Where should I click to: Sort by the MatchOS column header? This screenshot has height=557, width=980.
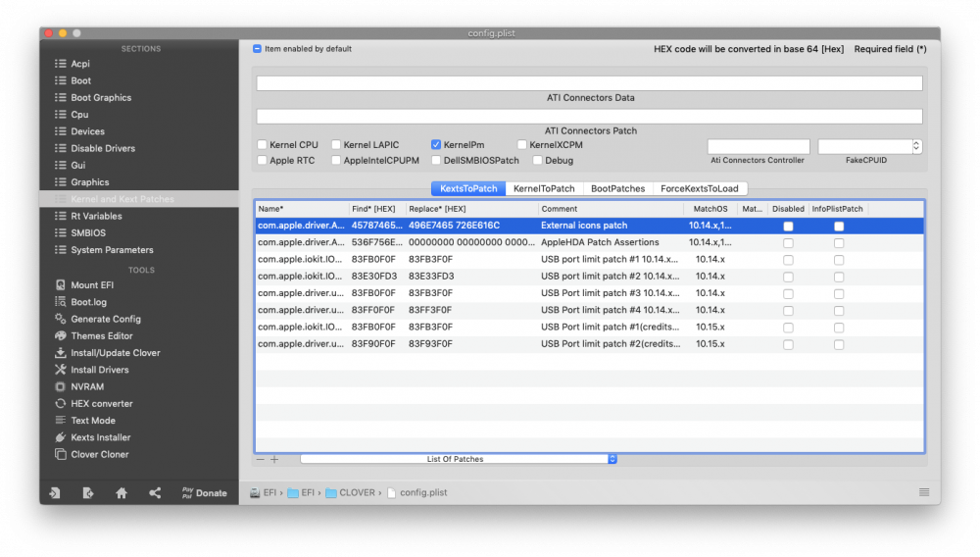[x=710, y=209]
